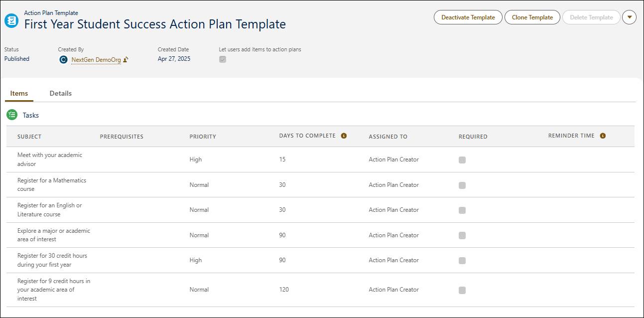Toggle the 'Let users add items' checkbox

click(x=223, y=59)
